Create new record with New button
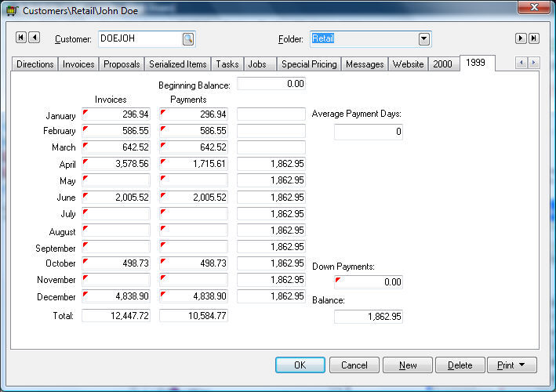The height and width of the screenshot is (392, 556). tap(407, 365)
